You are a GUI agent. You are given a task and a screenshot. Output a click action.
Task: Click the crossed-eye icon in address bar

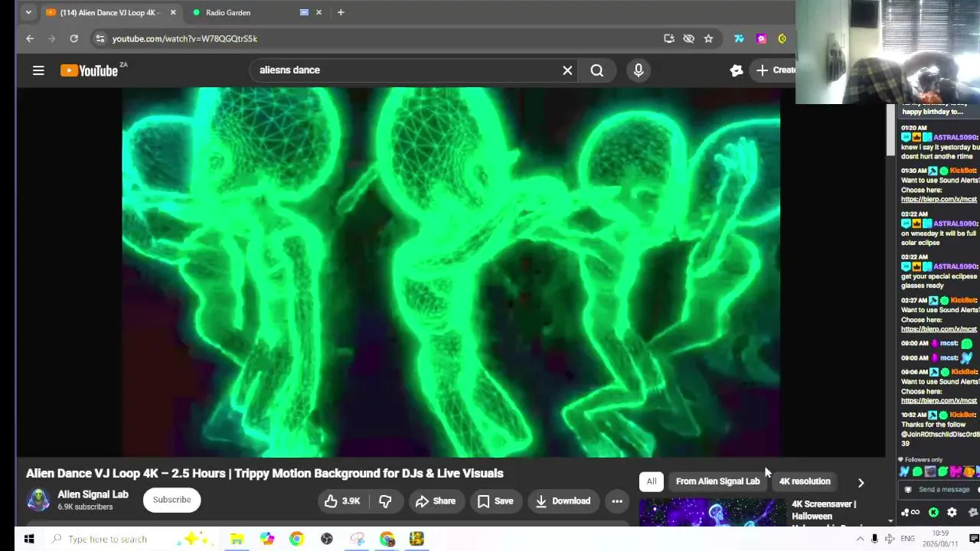(688, 38)
